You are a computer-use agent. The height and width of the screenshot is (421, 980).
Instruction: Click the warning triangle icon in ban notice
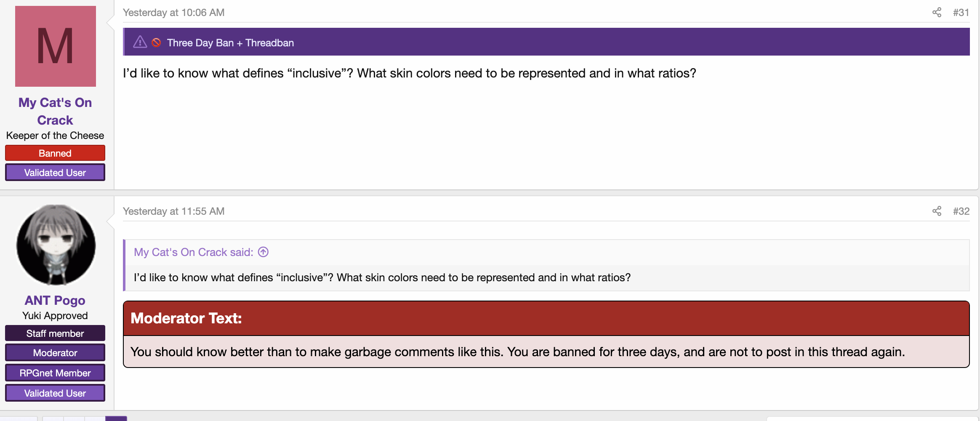click(x=140, y=42)
